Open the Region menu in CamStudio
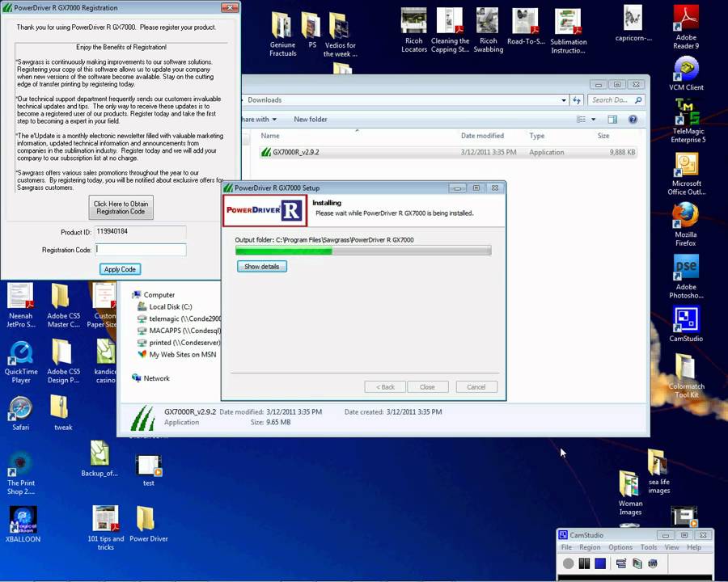This screenshot has width=728, height=582. coord(590,547)
